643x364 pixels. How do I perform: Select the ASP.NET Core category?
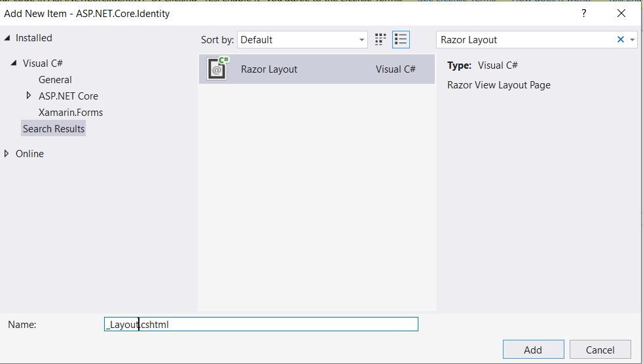pyautogui.click(x=68, y=96)
